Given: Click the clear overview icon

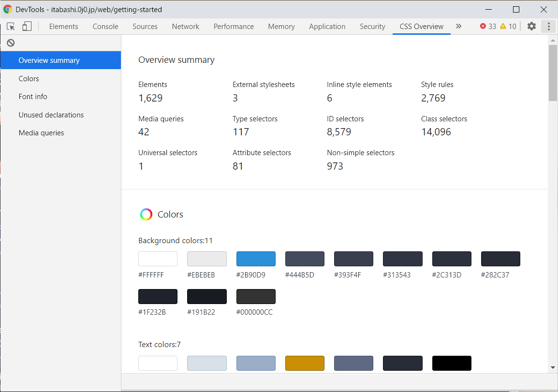Looking at the screenshot, I should click(11, 43).
